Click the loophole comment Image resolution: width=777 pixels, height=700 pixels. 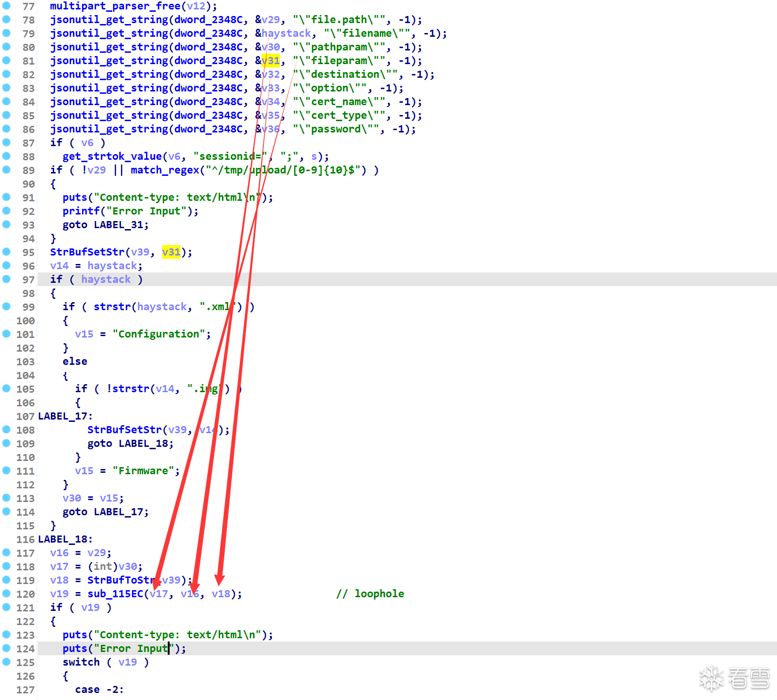point(370,594)
